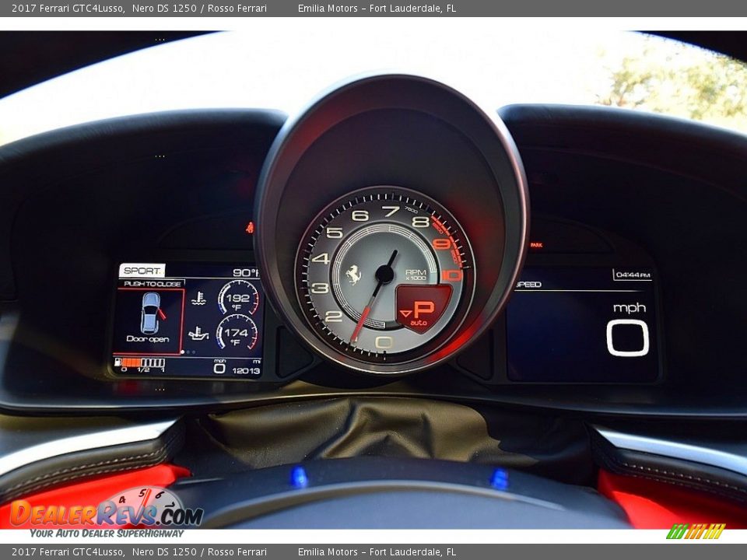
Task: Click the SPORT mode indicator badge
Action: (142, 271)
